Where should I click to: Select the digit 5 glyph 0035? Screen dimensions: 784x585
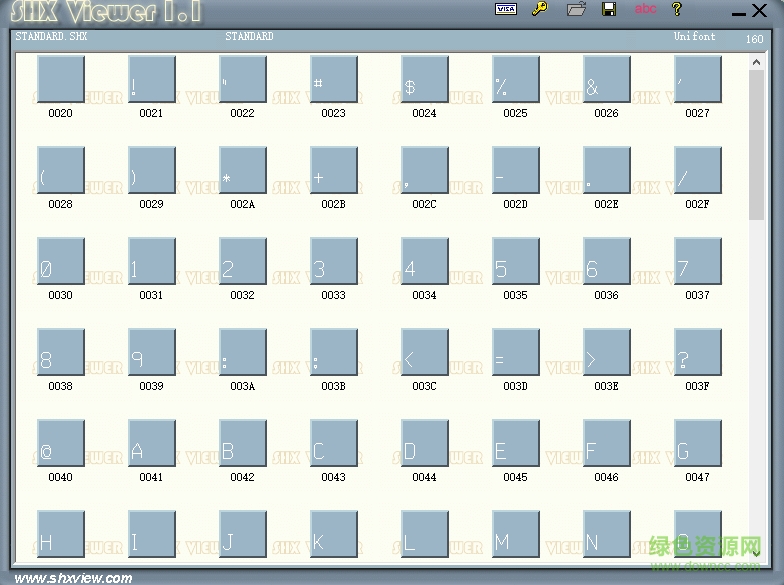(x=515, y=261)
